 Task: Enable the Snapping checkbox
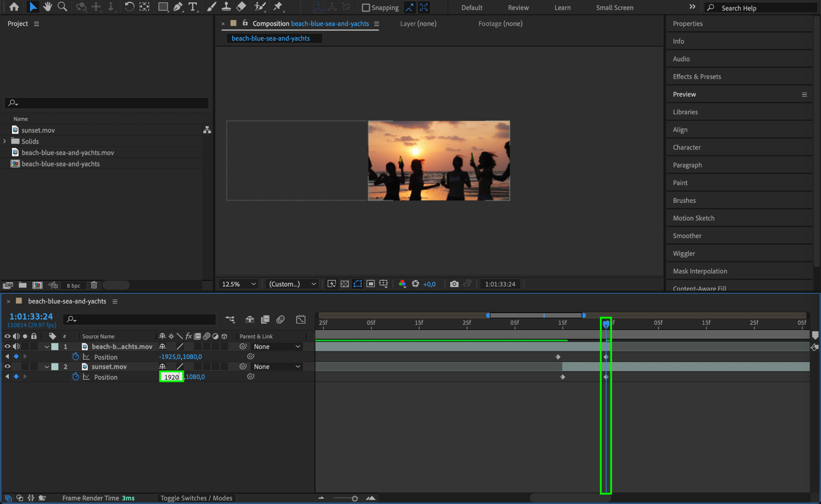point(366,8)
